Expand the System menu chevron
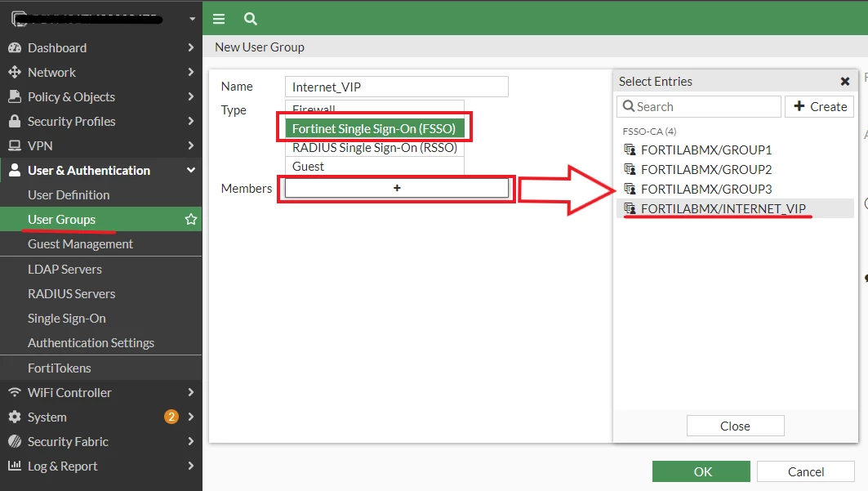 (191, 417)
